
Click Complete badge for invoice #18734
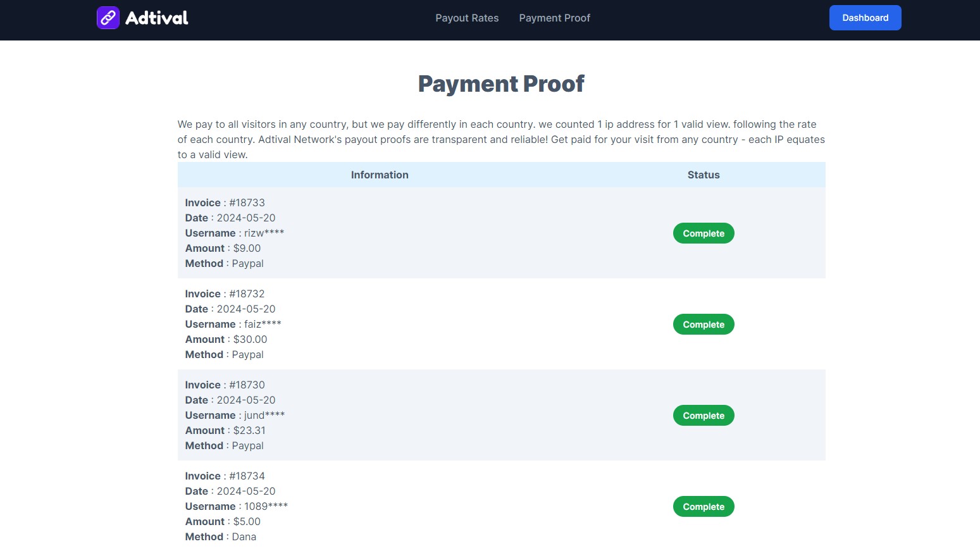pyautogui.click(x=704, y=507)
